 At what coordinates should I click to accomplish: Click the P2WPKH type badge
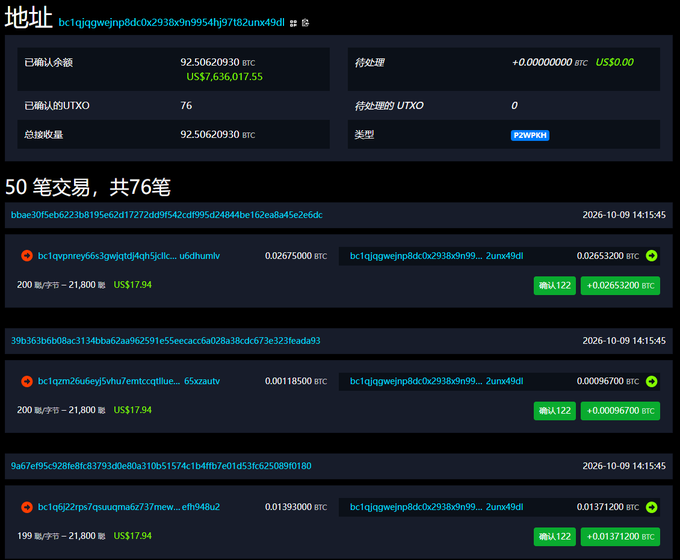coord(530,135)
